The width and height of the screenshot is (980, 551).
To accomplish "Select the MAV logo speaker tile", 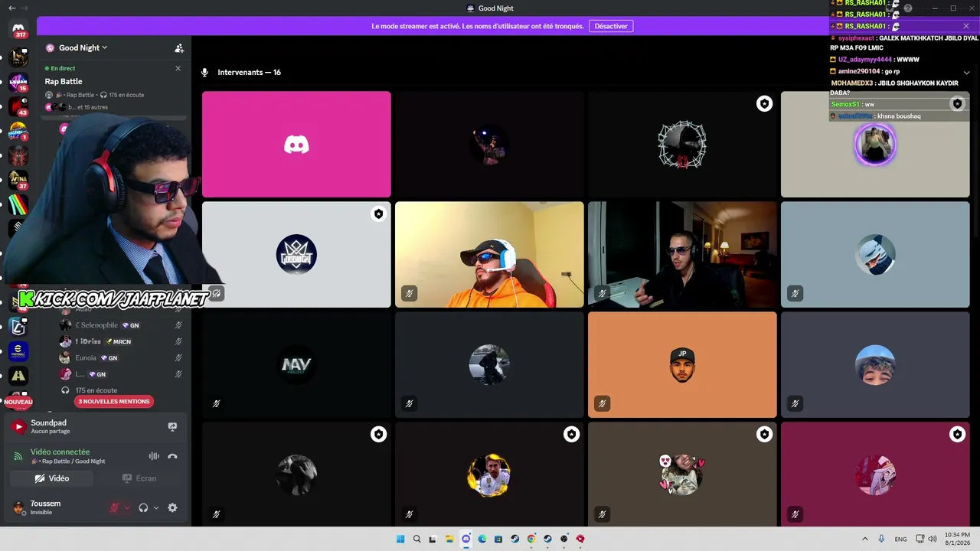I will tap(296, 365).
